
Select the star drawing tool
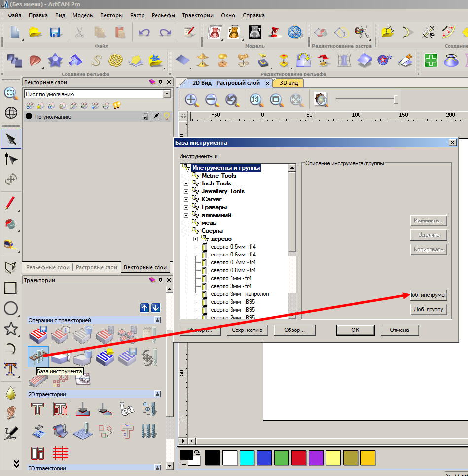(11, 329)
